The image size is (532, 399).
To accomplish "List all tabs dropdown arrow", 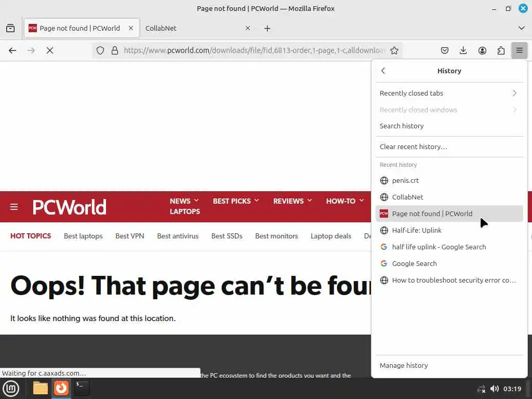I will (x=522, y=28).
